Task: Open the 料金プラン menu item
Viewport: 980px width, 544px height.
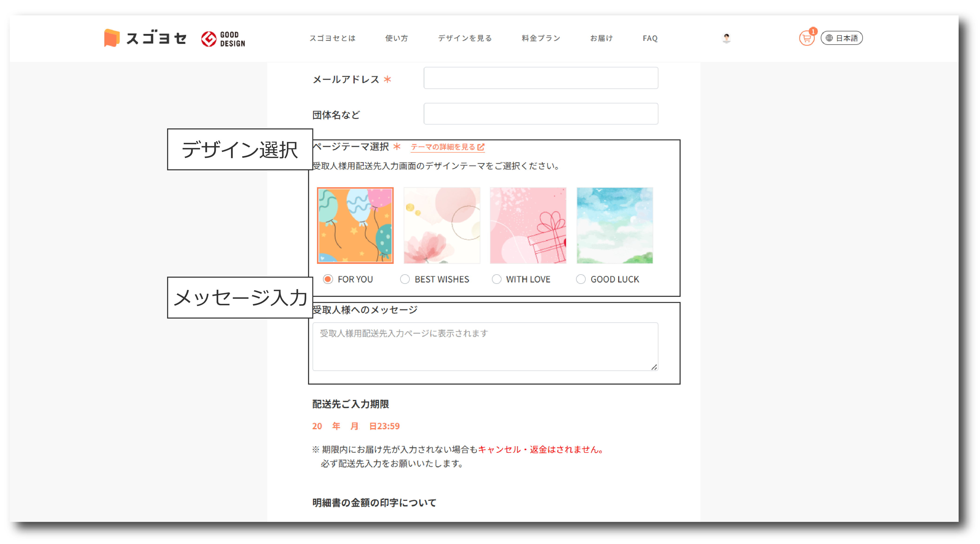Action: click(x=541, y=38)
